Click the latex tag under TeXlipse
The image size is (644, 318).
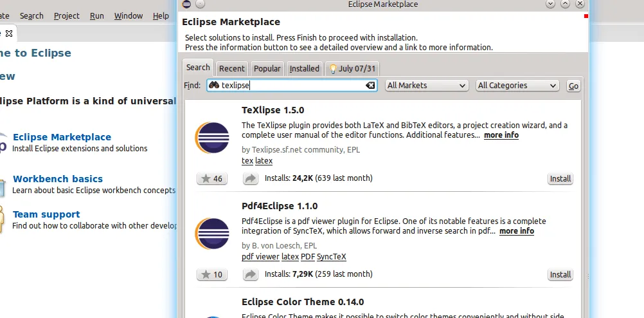click(264, 161)
